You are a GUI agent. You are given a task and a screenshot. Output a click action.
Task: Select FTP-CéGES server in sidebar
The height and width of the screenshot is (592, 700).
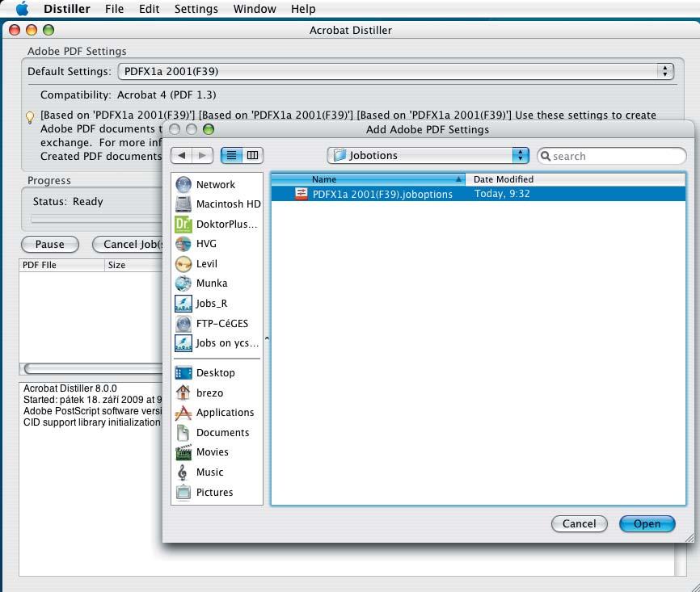point(217,323)
